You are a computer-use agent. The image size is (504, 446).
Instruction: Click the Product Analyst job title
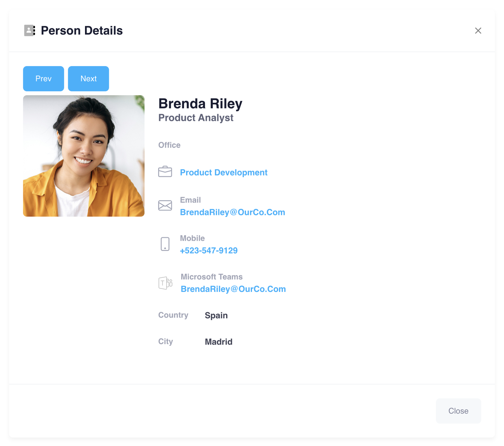click(x=196, y=118)
